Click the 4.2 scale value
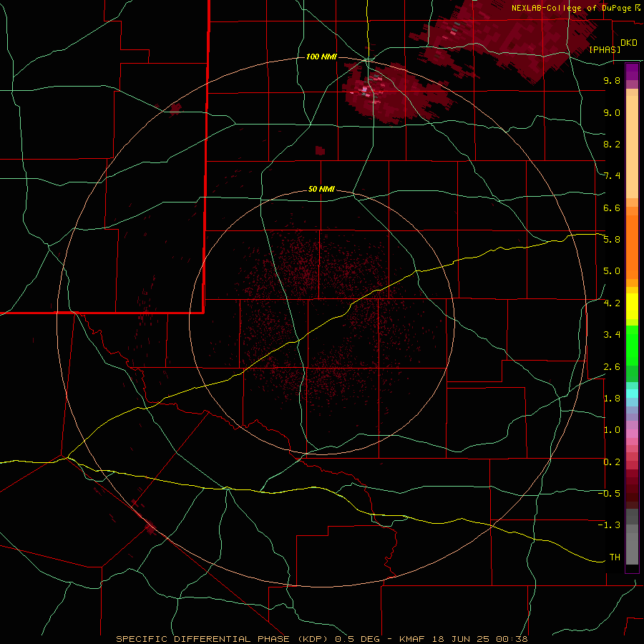 click(x=612, y=303)
